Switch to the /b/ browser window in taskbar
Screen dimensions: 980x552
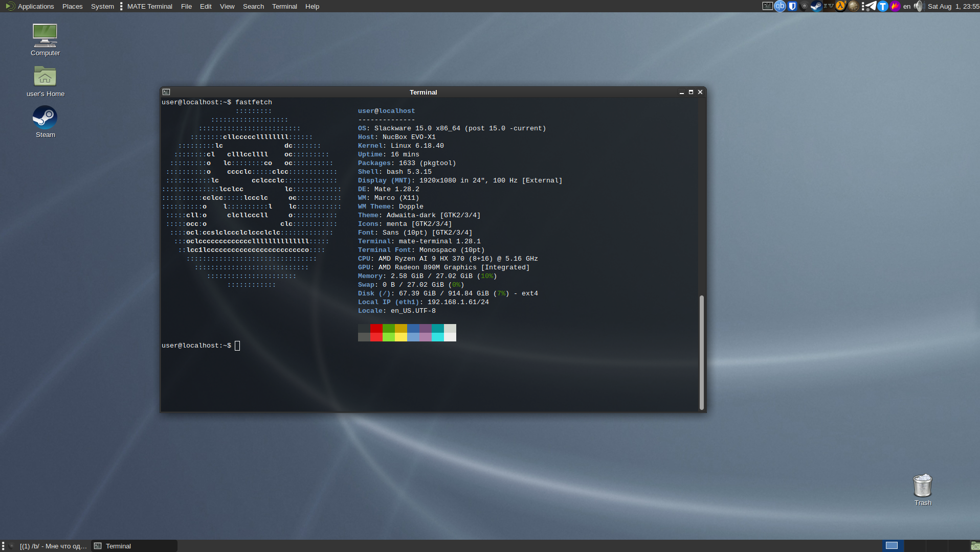(49, 546)
